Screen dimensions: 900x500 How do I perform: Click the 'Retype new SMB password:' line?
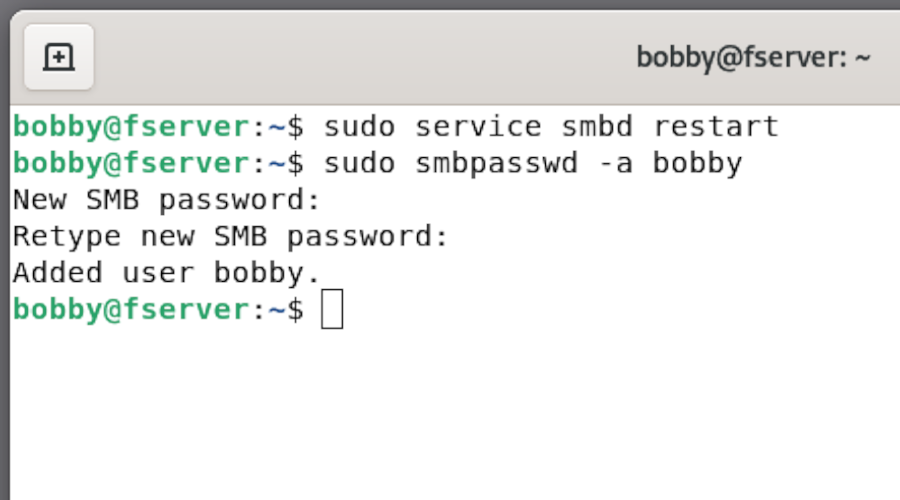[x=230, y=237]
